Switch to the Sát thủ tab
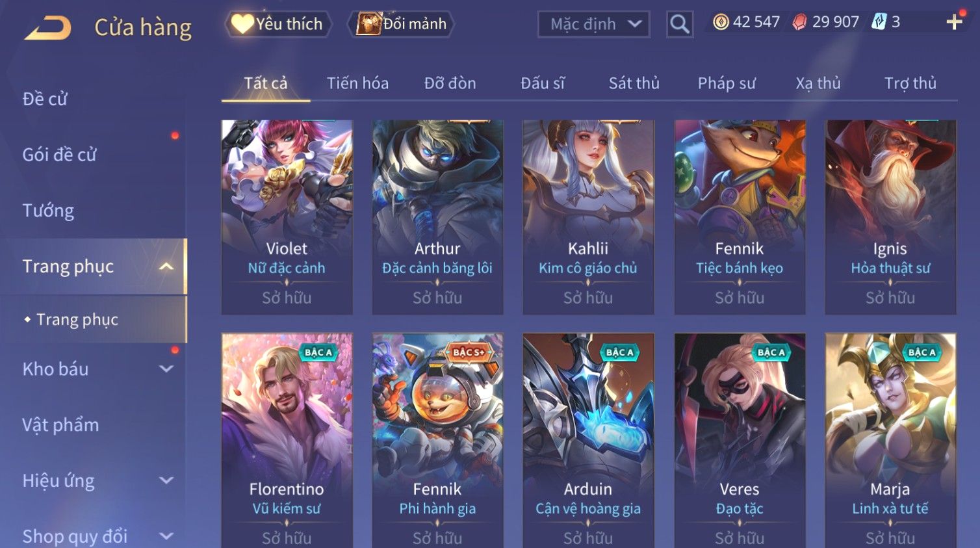Screen dimensions: 980x548 pyautogui.click(x=634, y=83)
